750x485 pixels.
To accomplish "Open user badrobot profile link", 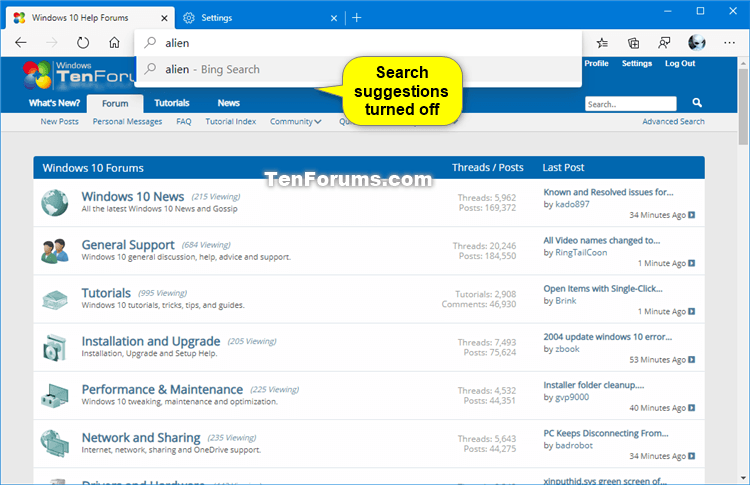I will pyautogui.click(x=574, y=445).
